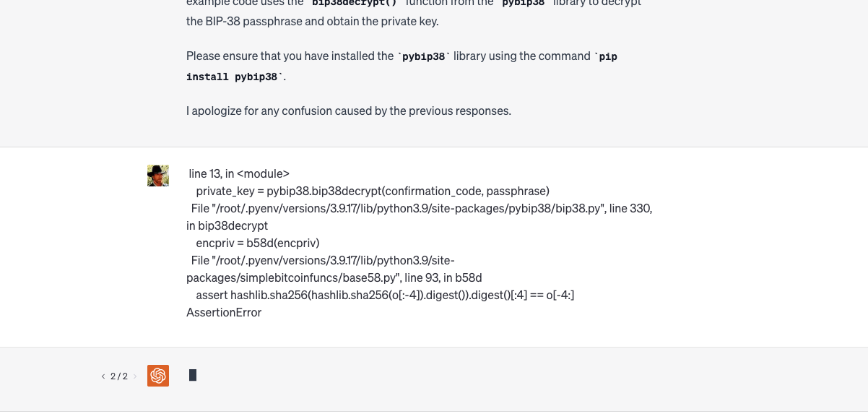The height and width of the screenshot is (414, 868).
Task: Click the pybip38/bip38.py file path line
Action: 422,209
